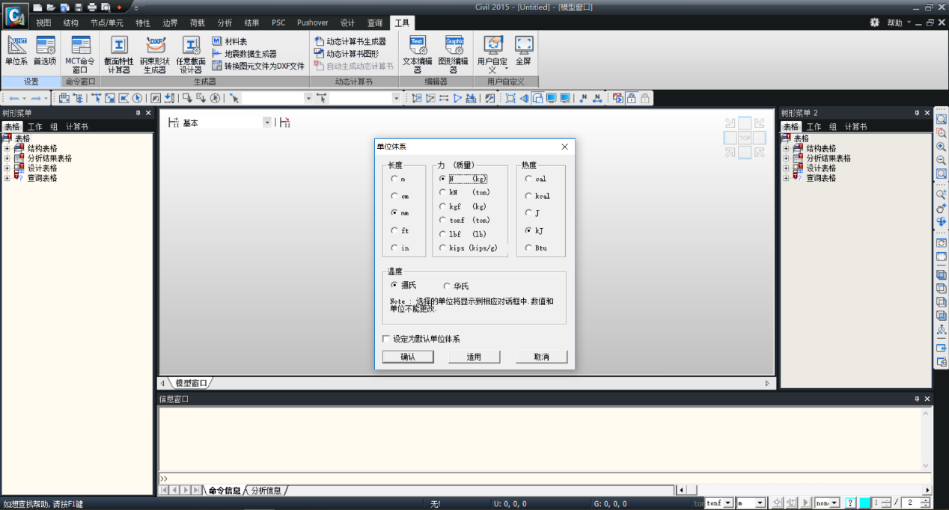Select 华氏 temperature option
The width and height of the screenshot is (949, 510).
446,286
